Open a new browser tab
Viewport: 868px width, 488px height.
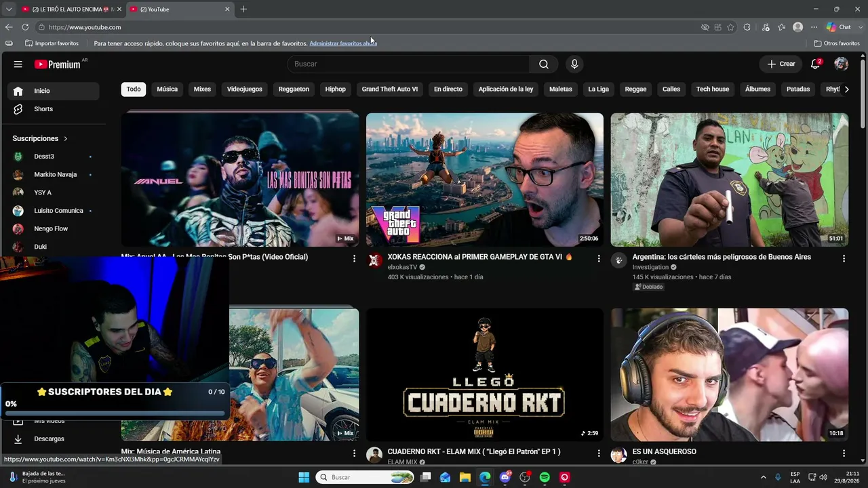[243, 9]
